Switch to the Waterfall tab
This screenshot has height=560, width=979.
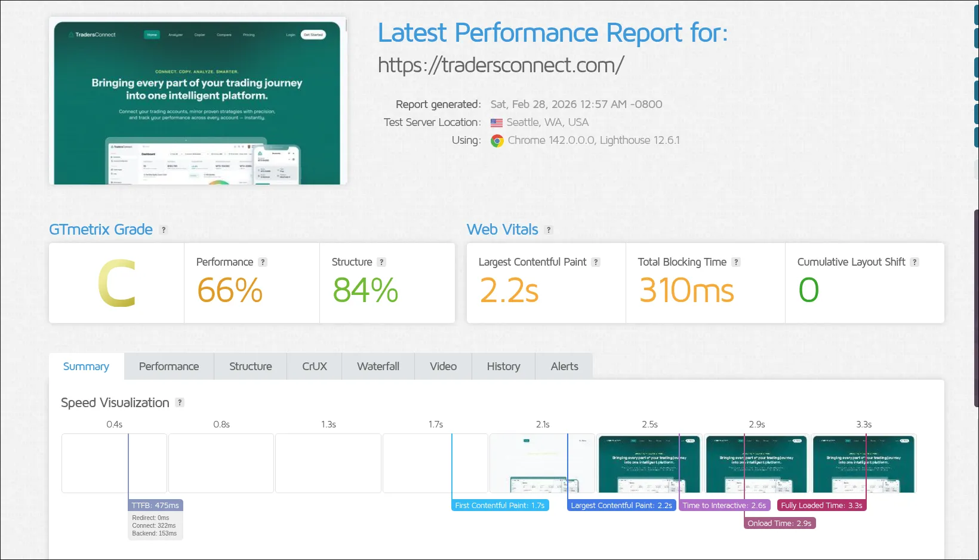[x=377, y=366]
